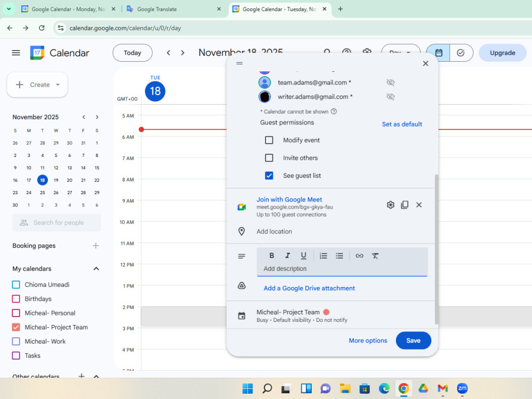Open the Micheal- Project Team calendar selector
This screenshot has width=532, height=399.
[x=288, y=312]
